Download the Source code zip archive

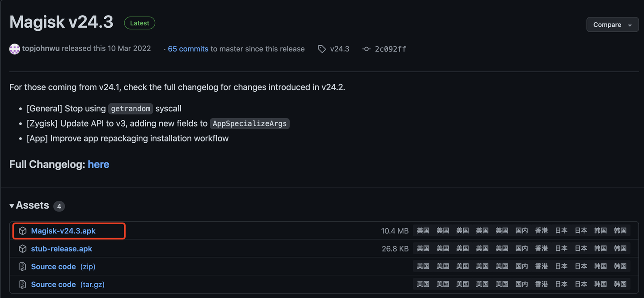click(53, 266)
